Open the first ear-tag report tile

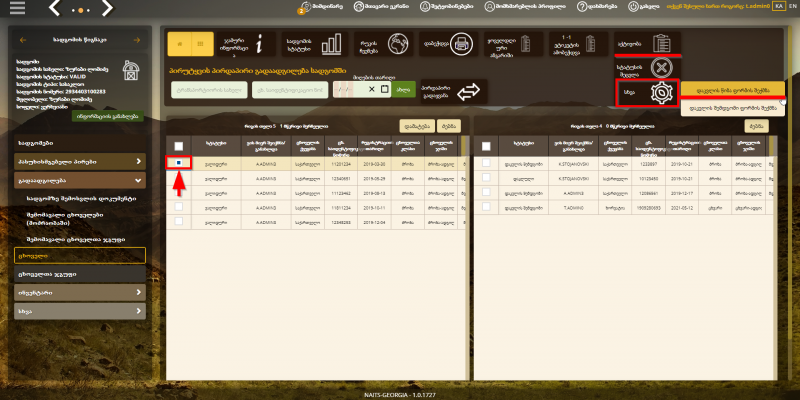tap(514, 44)
